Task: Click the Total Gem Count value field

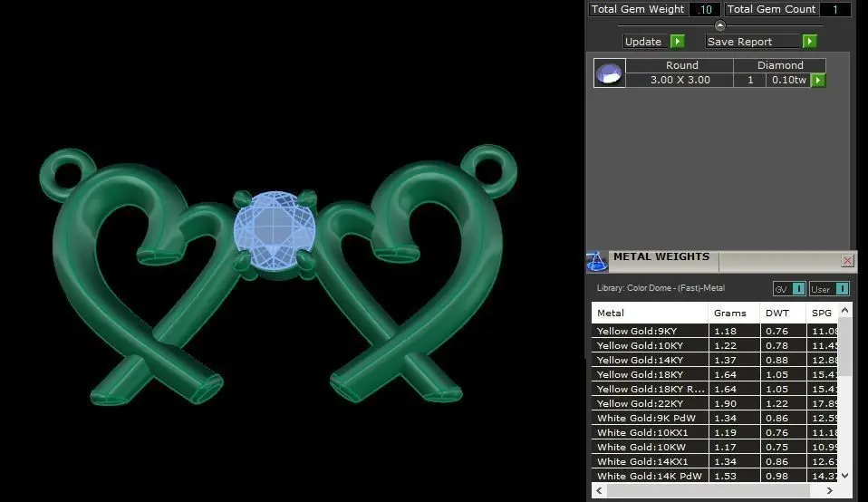Action: (x=834, y=9)
